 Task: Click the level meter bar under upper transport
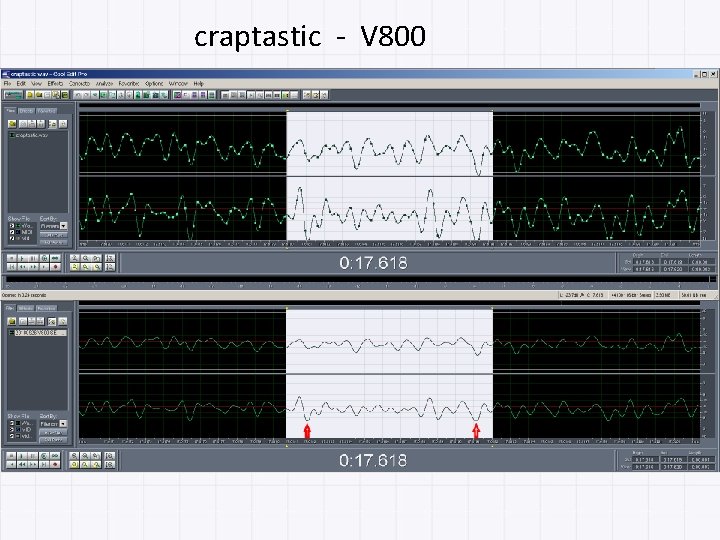tap(357, 279)
